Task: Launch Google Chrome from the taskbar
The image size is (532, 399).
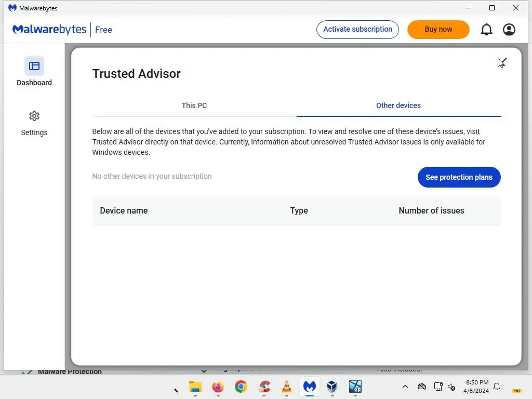Action: (x=241, y=387)
